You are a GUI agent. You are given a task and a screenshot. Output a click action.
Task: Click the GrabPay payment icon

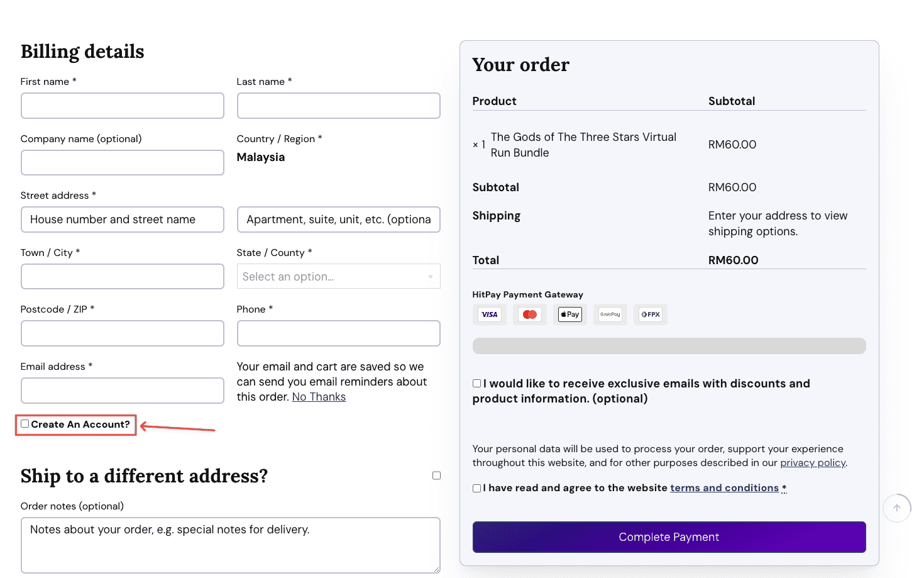point(610,314)
